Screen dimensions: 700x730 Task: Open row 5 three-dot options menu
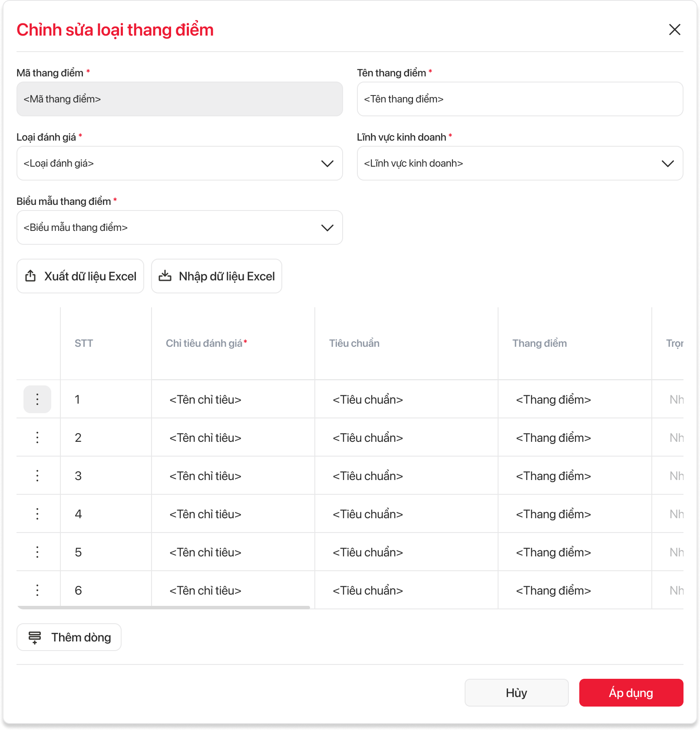click(x=37, y=552)
